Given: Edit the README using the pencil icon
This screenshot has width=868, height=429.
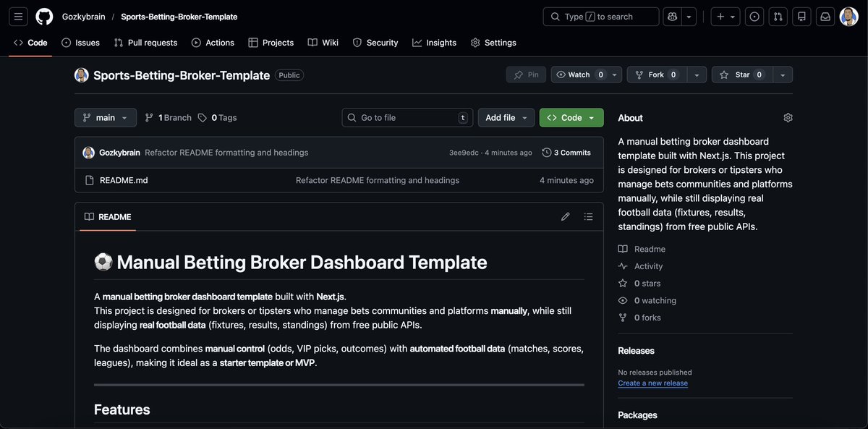Looking at the screenshot, I should point(565,216).
